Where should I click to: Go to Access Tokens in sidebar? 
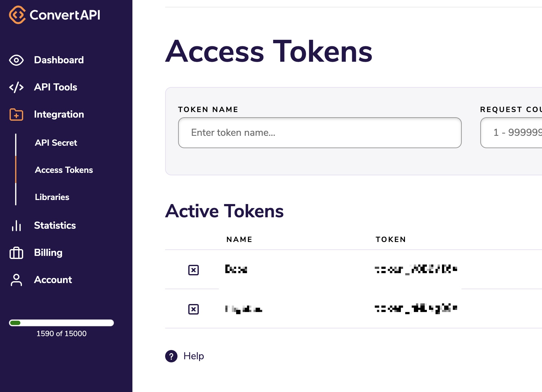(x=64, y=170)
